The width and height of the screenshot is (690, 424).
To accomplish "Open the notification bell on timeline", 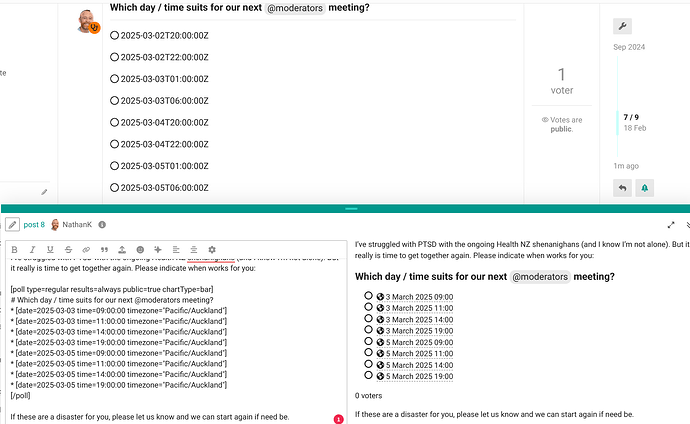I will 645,188.
